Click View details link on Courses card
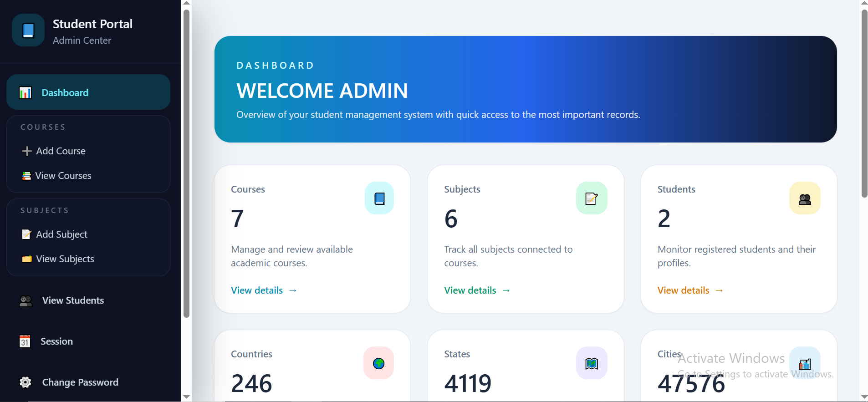Screen dimensions: 868x402 click(x=264, y=290)
